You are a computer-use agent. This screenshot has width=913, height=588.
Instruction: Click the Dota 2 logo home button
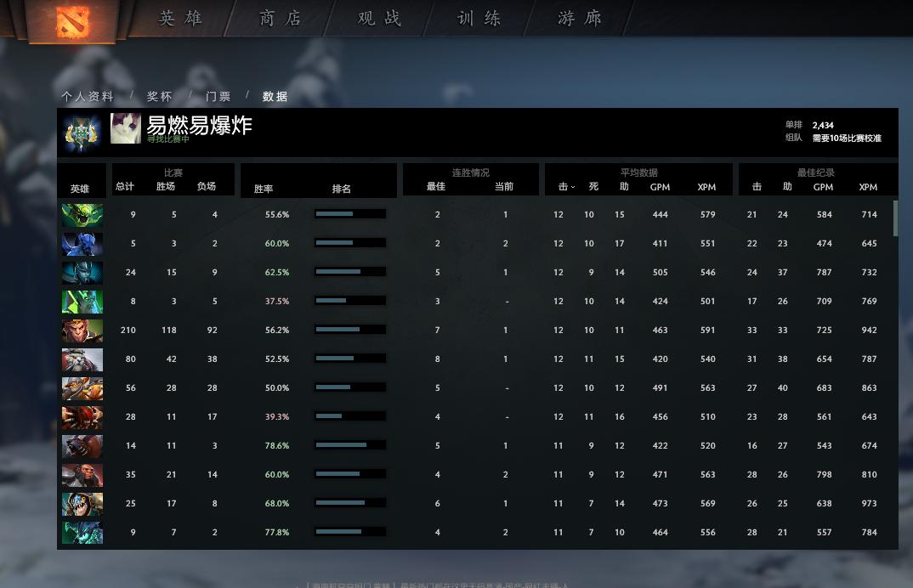coord(73,21)
